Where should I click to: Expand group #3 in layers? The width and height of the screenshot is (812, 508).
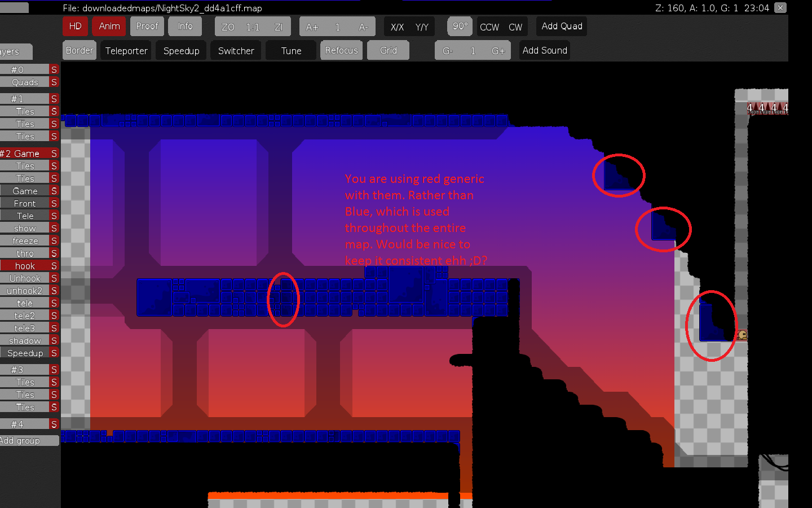coord(24,370)
